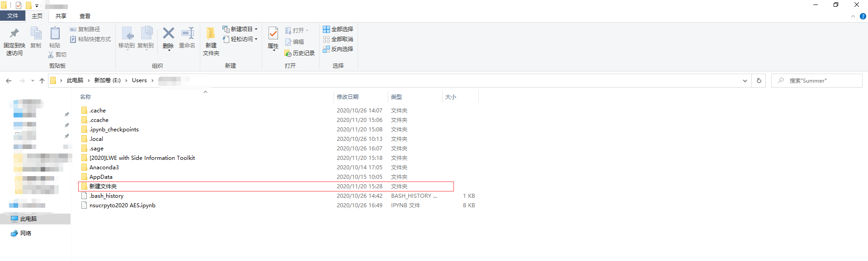Open Easy access (轻松访问) dropdown

tap(240, 39)
